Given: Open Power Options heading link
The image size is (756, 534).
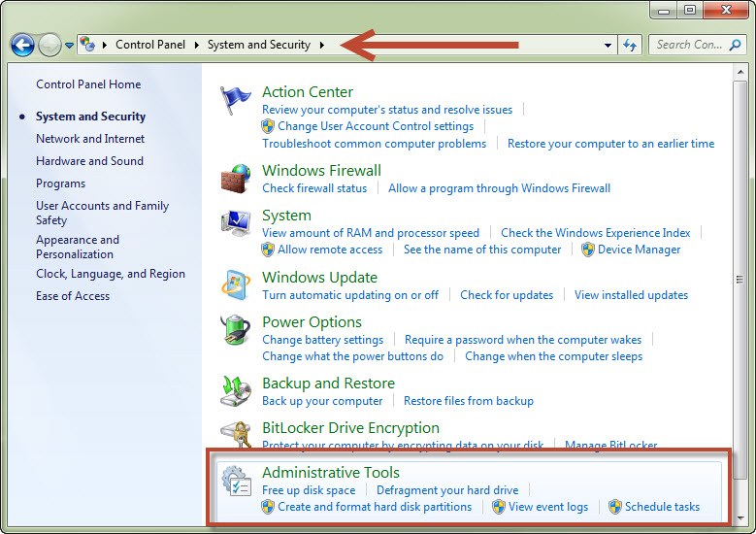Looking at the screenshot, I should (312, 321).
